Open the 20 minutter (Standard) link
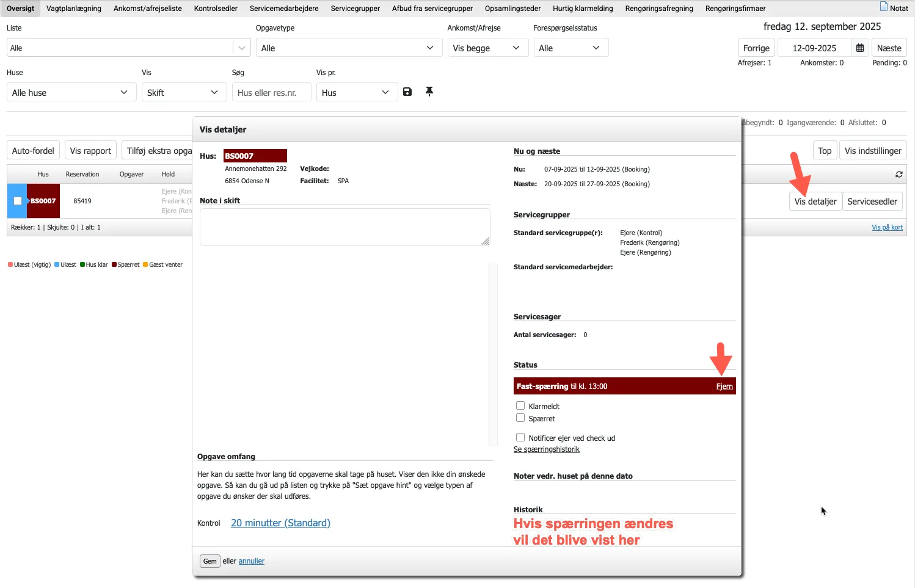This screenshot has height=588, width=915. pyautogui.click(x=280, y=523)
